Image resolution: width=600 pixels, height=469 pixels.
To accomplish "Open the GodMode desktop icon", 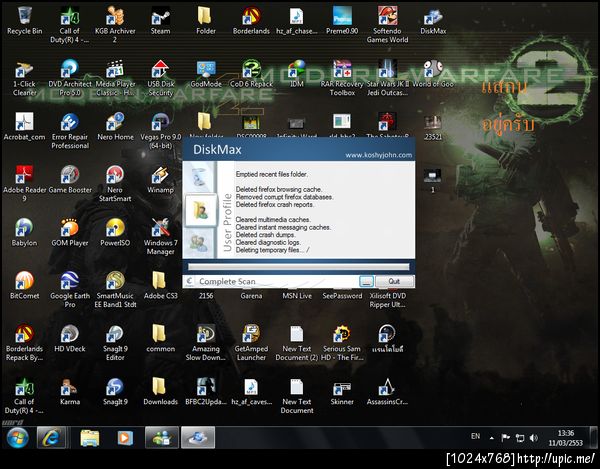I will point(206,74).
